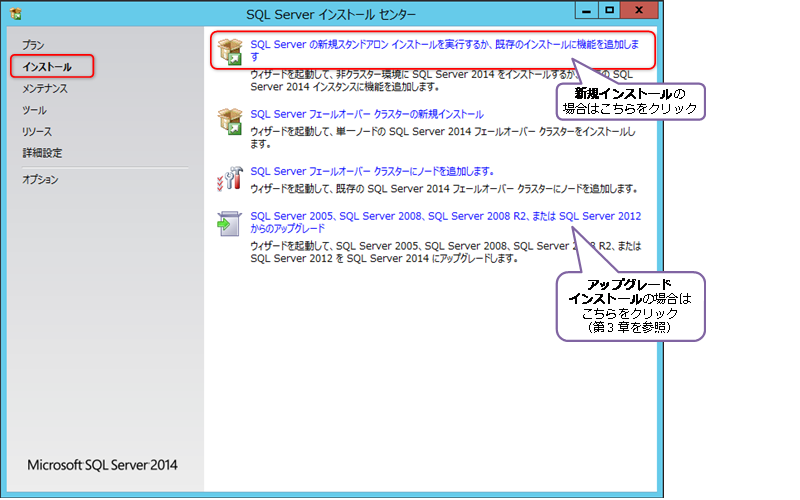This screenshot has width=800, height=500.
Task: Click the 単一ノードの SQL Server 2014 description text
Action: click(443, 138)
